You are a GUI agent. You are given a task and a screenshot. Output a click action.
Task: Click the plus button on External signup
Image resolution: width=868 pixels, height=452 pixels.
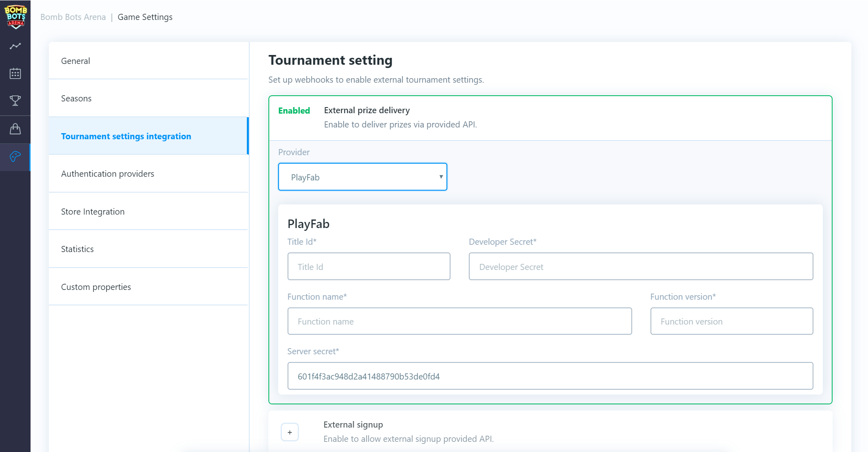click(x=289, y=432)
